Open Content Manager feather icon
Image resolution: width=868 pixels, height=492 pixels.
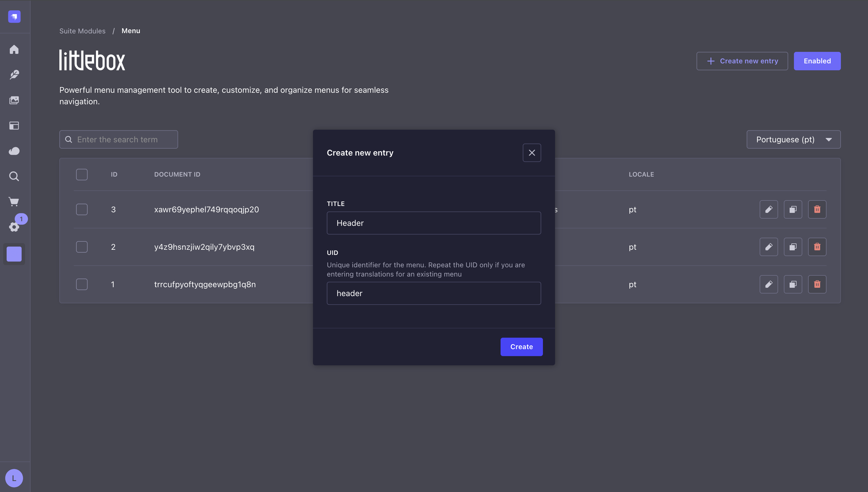[14, 75]
